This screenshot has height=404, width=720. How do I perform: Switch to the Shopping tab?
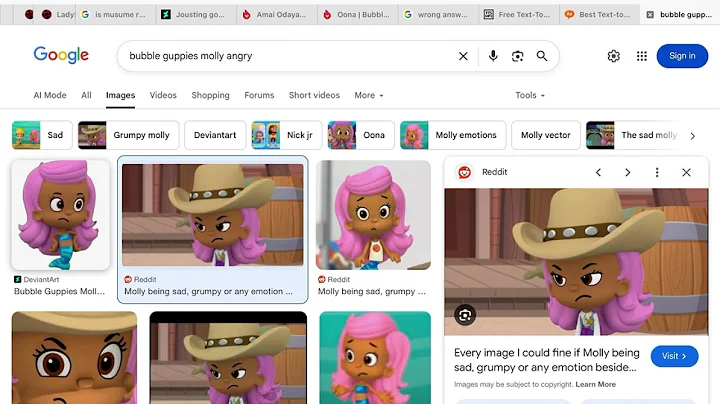(210, 95)
